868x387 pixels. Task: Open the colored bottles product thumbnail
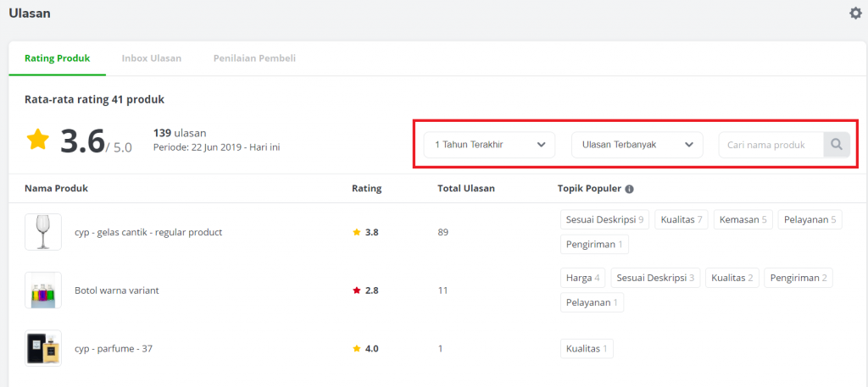point(43,290)
